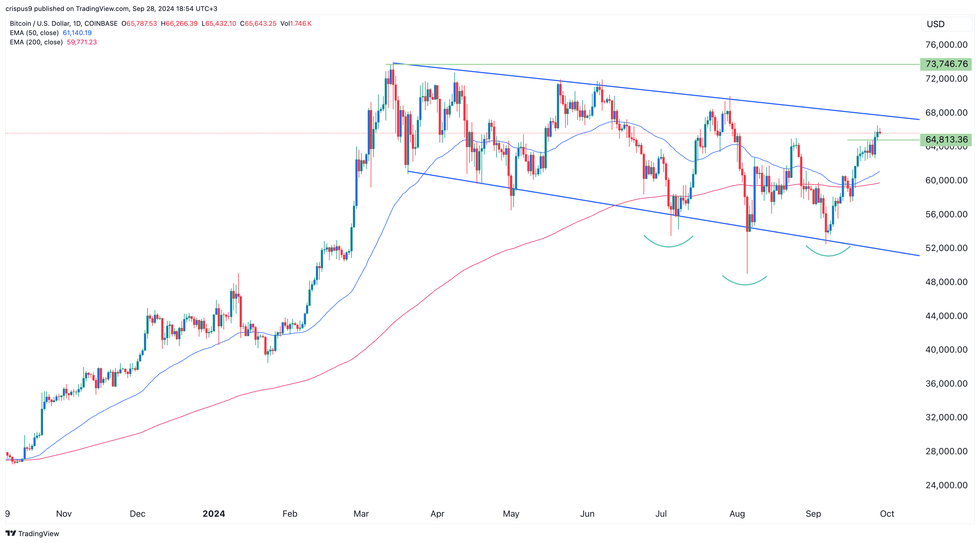
Task: Click the Oct label on time axis
Action: click(x=887, y=514)
